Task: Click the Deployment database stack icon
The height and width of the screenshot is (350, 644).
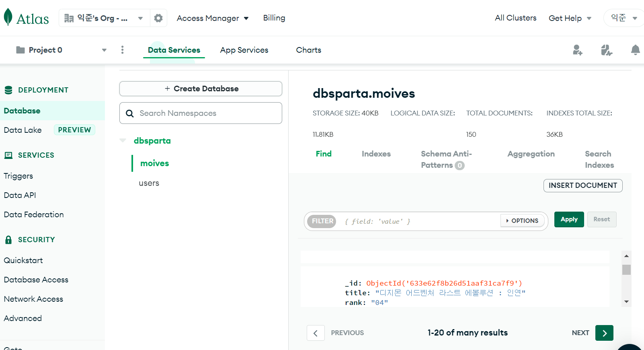Action: [8, 90]
